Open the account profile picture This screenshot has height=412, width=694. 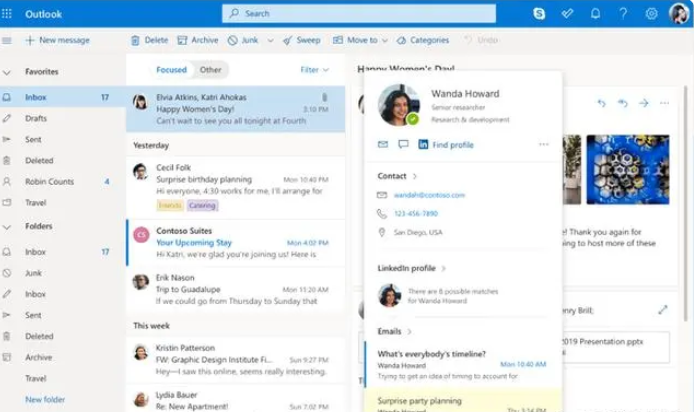679,14
